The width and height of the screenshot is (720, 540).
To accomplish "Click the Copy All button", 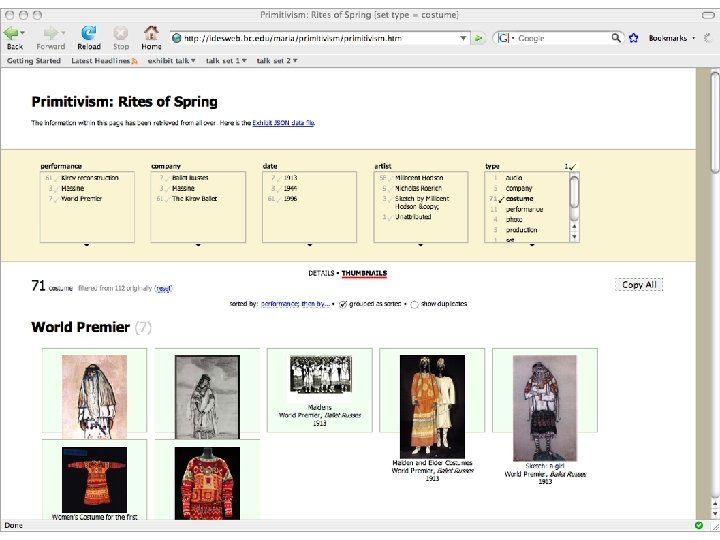I will coord(639,285).
